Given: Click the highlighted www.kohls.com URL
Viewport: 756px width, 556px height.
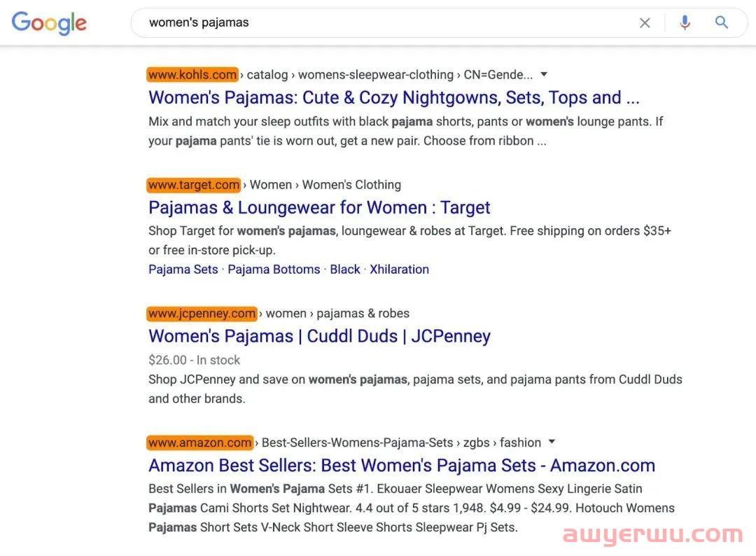Looking at the screenshot, I should coord(192,75).
